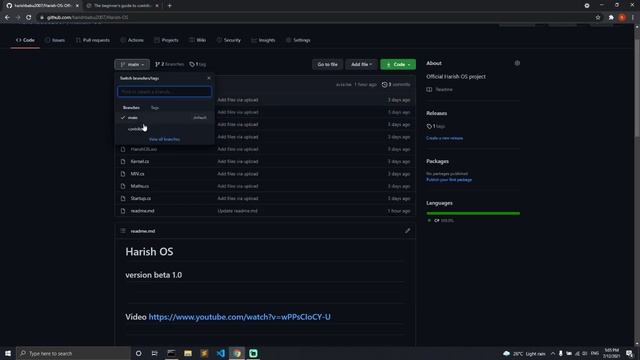The height and width of the screenshot is (360, 640).
Task: Click the address bar URL
Action: tap(87, 18)
